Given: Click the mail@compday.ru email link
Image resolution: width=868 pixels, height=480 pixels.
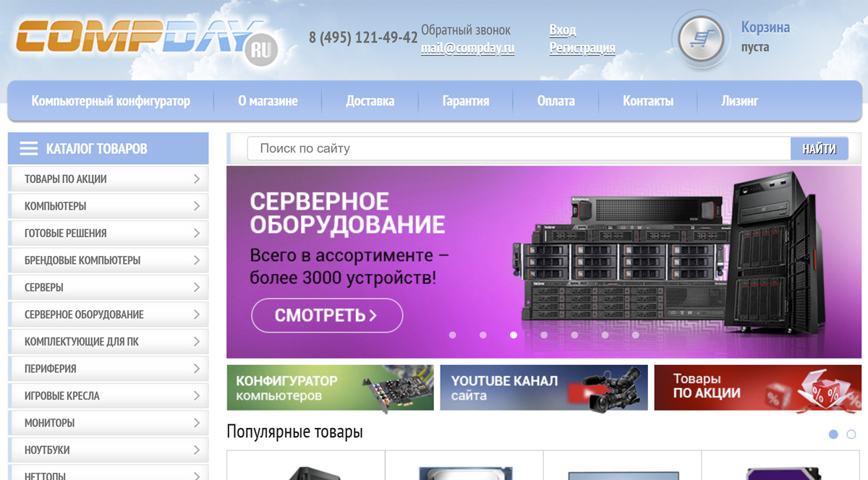Looking at the screenshot, I should point(467,49).
